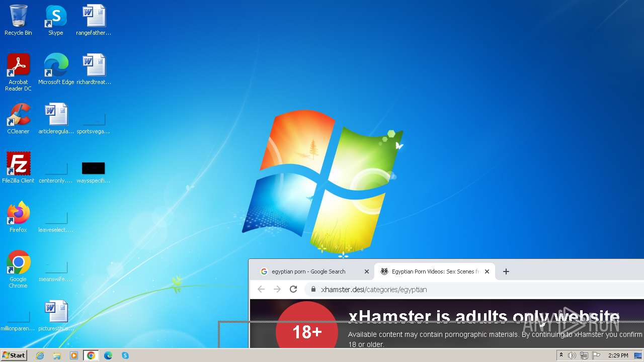Switch to Chrome taskbar button
This screenshot has height=362, width=644.
click(91, 355)
